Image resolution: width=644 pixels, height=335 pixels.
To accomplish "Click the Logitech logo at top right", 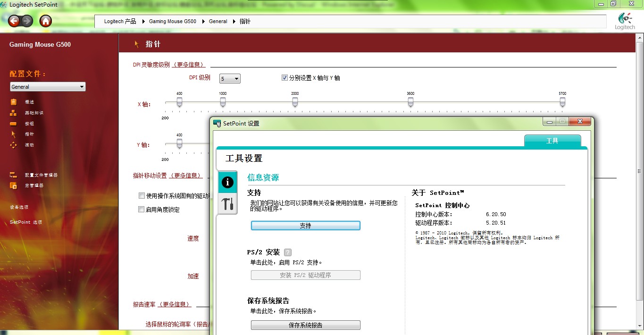I will pos(625,21).
